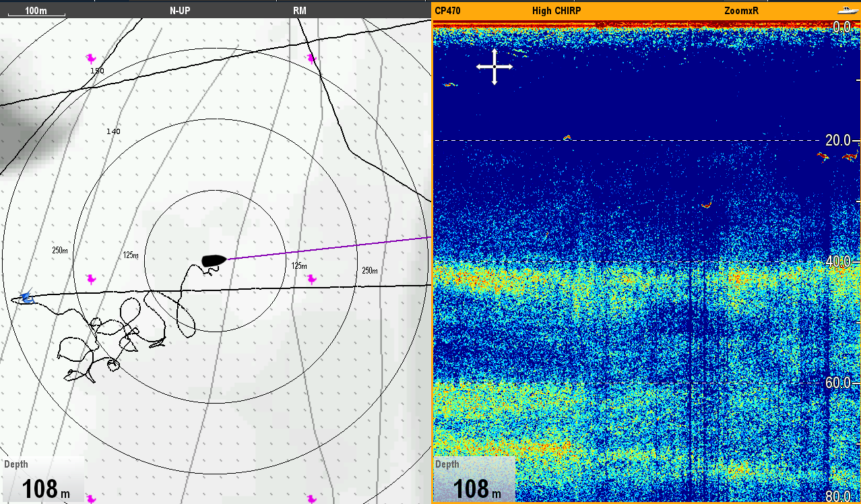861x504 pixels.
Task: Select the CP470 sonar source label
Action: 448,11
